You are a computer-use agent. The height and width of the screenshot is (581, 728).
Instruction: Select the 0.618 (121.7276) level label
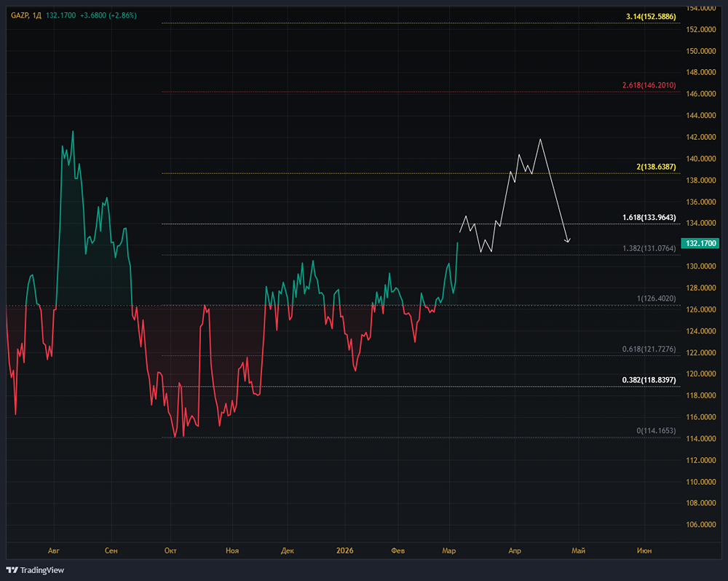pos(649,349)
